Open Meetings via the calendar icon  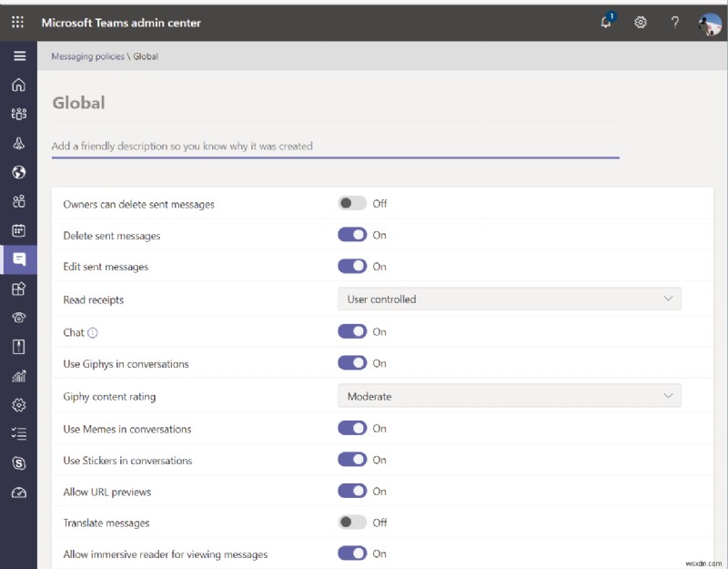pos(18,230)
